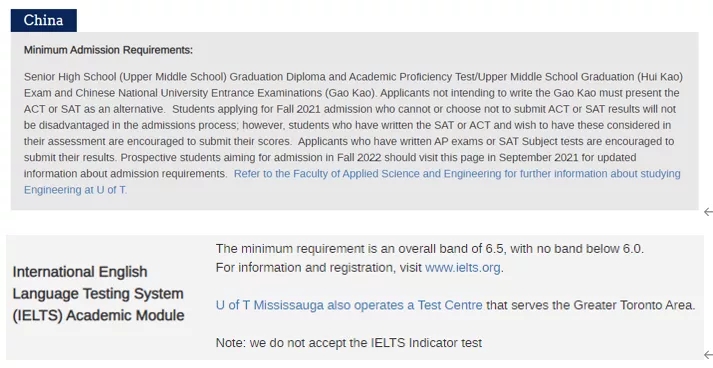
Task: Click 'that serves the Greater Toronto Area' text
Action: tap(591, 305)
